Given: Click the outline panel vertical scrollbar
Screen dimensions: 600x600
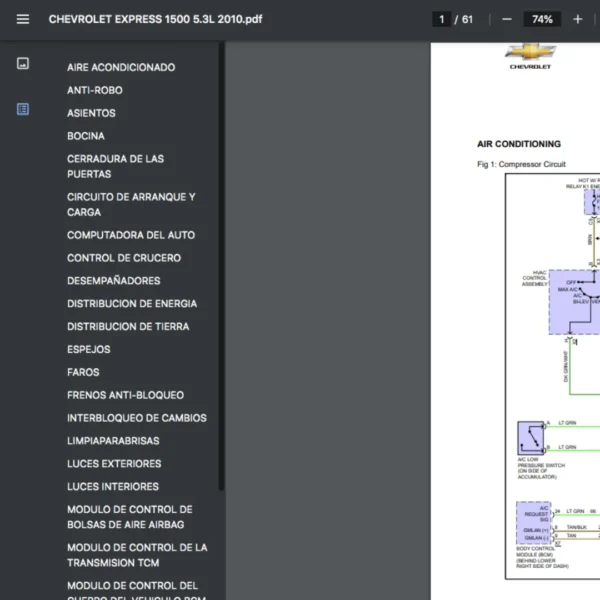Looking at the screenshot, I should coord(220,270).
